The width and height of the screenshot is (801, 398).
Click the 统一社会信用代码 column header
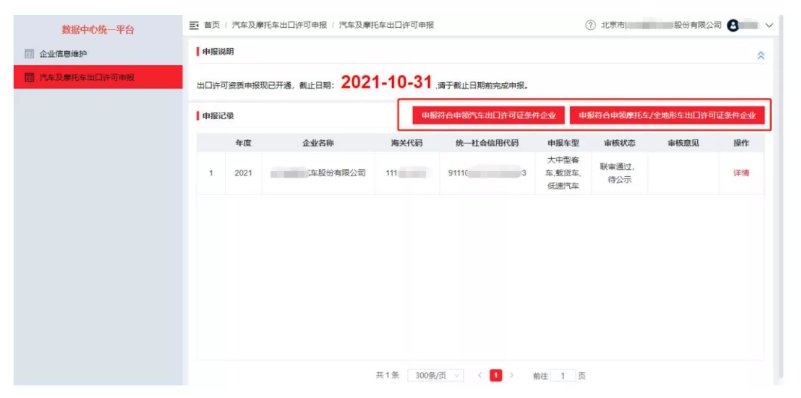487,143
